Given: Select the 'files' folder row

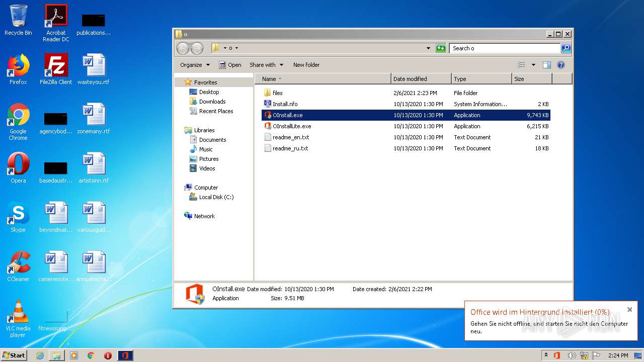Looking at the screenshot, I should pos(406,93).
